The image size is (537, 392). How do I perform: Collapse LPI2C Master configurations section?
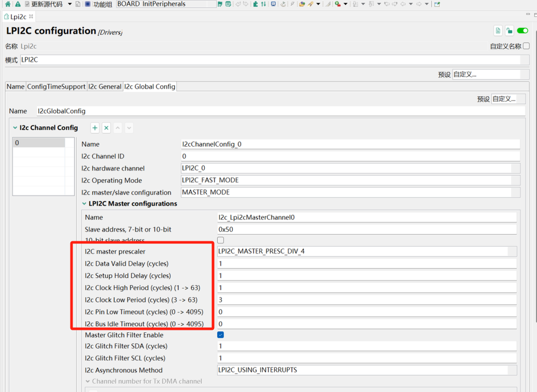[85, 204]
